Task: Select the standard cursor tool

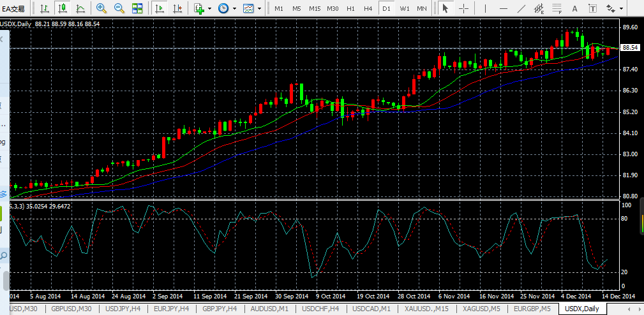Action: 445,8
